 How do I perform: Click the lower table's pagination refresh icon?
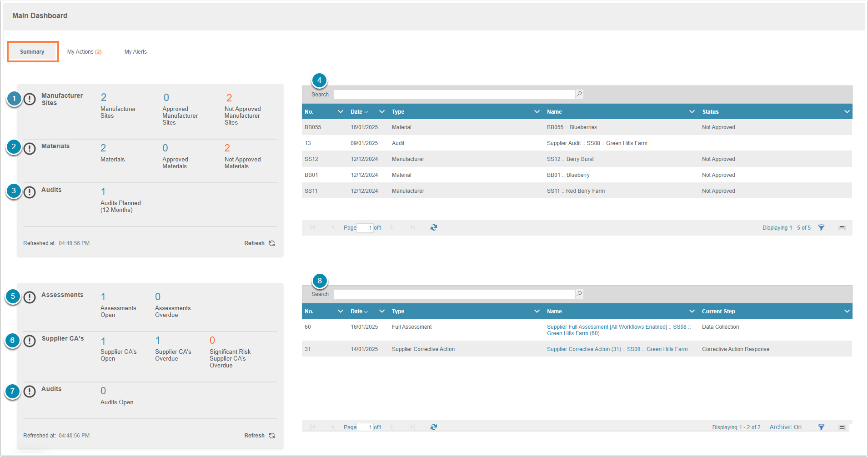point(433,427)
